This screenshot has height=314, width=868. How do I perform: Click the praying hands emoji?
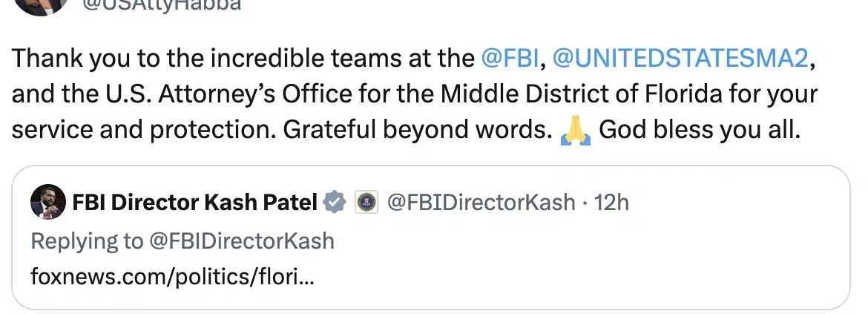click(x=576, y=131)
